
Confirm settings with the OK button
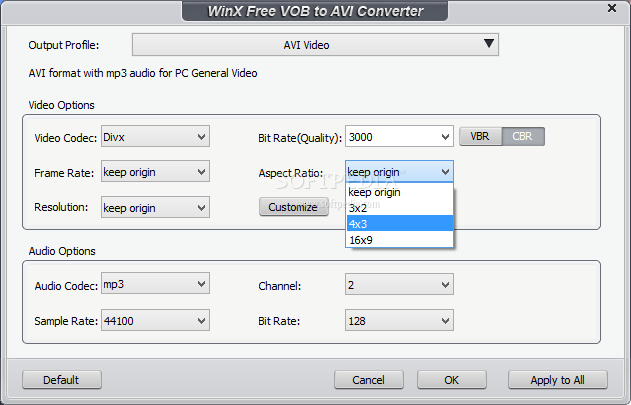[x=452, y=380]
